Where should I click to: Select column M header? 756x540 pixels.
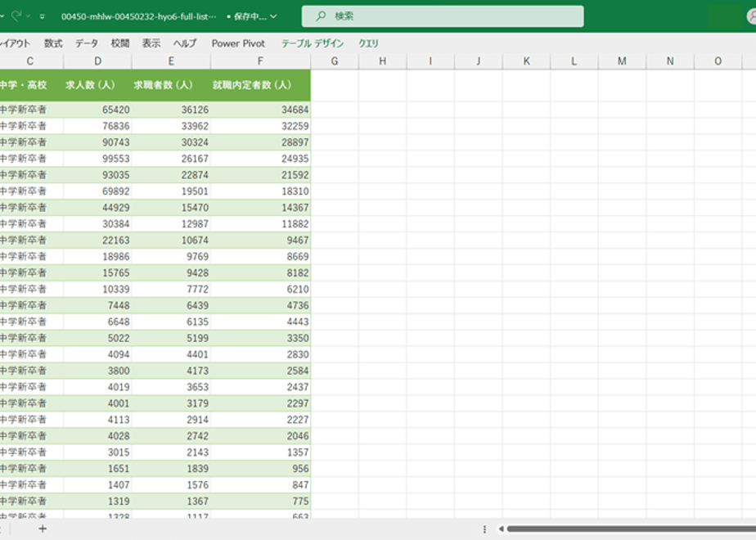(622, 61)
